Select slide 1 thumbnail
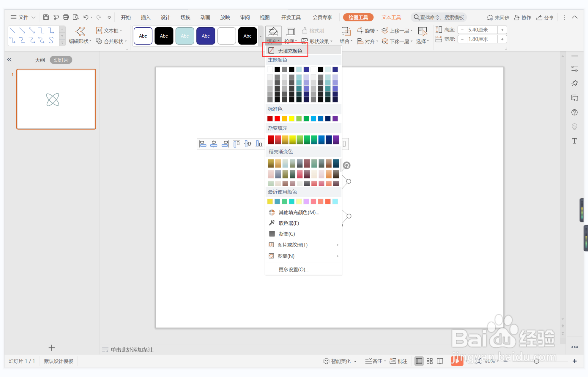 click(56, 99)
